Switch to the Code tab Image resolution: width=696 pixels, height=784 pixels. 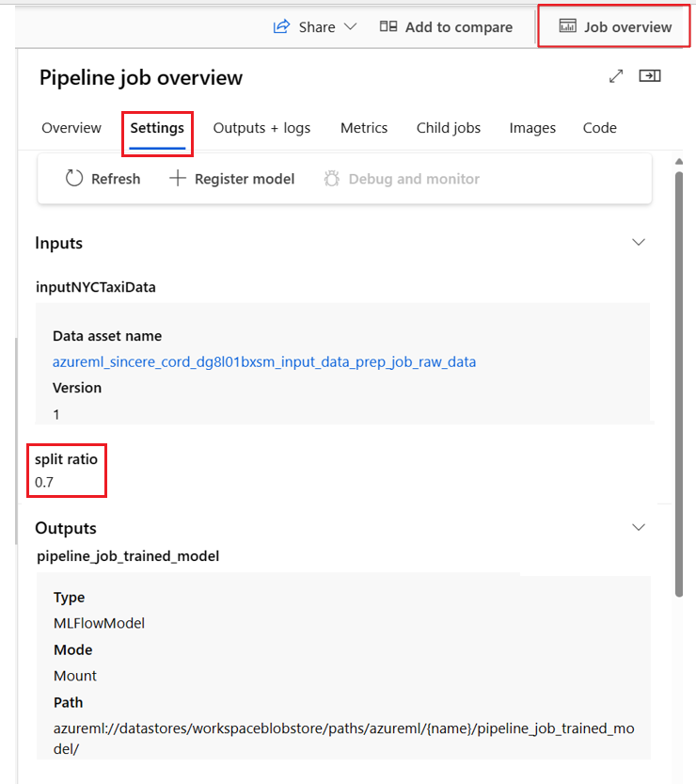(600, 128)
